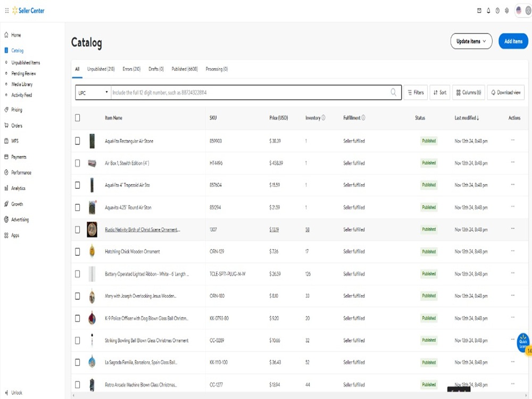Check the box for Air Box 1, Stealth Edition
The image size is (532, 399).
[x=77, y=163]
